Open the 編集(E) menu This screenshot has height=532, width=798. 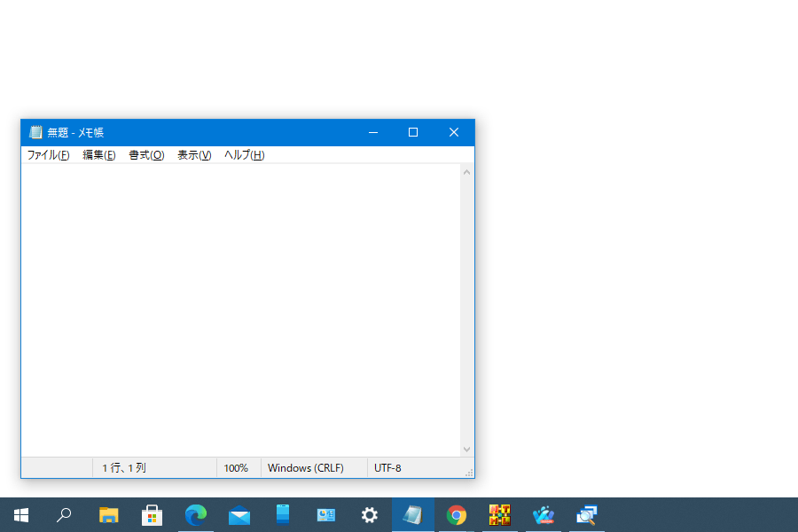99,155
